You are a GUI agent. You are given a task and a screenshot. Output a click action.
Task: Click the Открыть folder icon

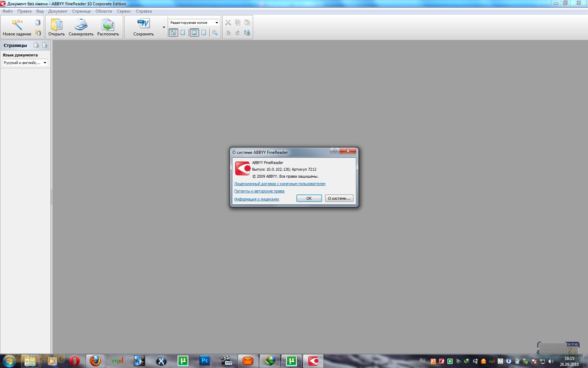coord(56,25)
